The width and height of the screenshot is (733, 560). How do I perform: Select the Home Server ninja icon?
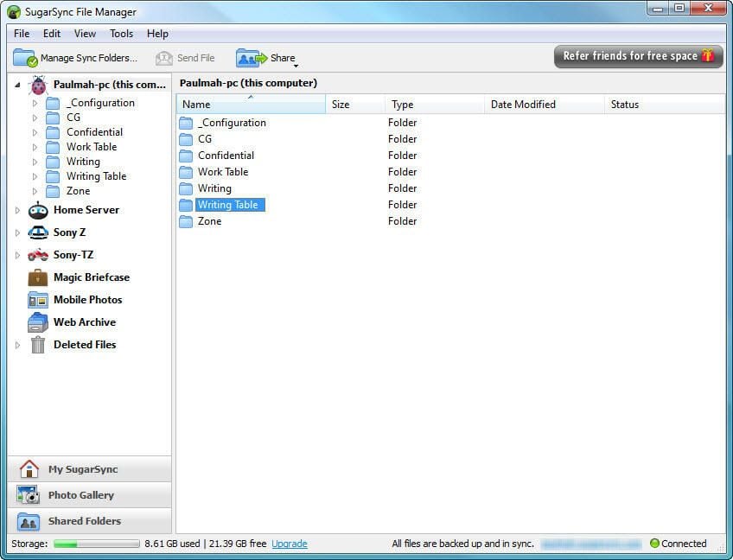pyautogui.click(x=38, y=210)
